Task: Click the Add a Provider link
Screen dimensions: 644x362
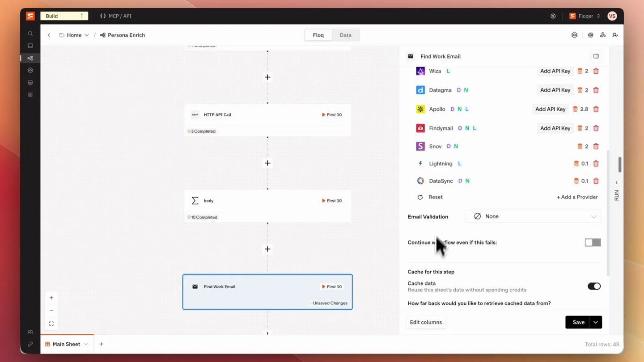Action: click(x=577, y=197)
